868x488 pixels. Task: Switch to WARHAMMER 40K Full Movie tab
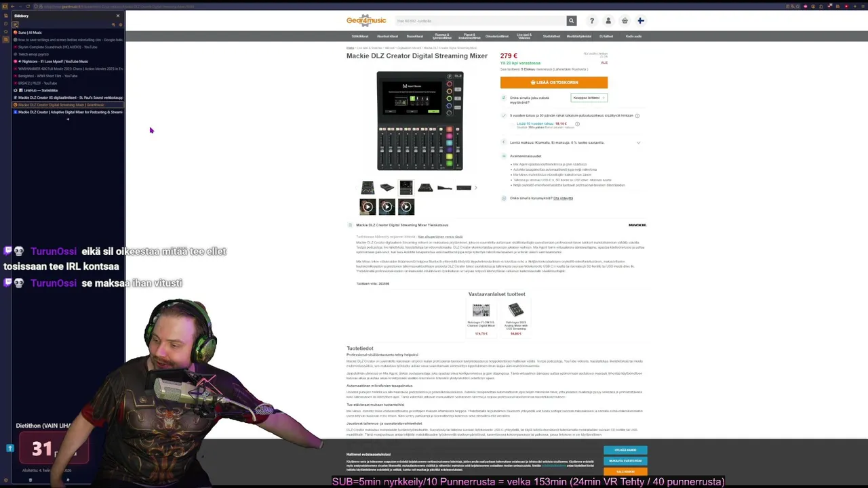[68, 69]
